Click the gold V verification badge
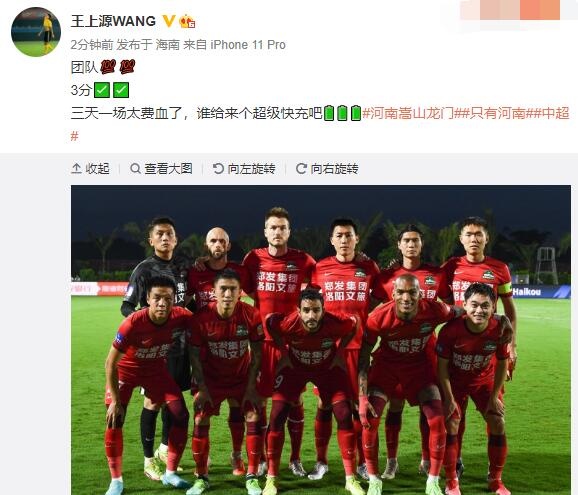The height and width of the screenshot is (495, 578). click(169, 21)
